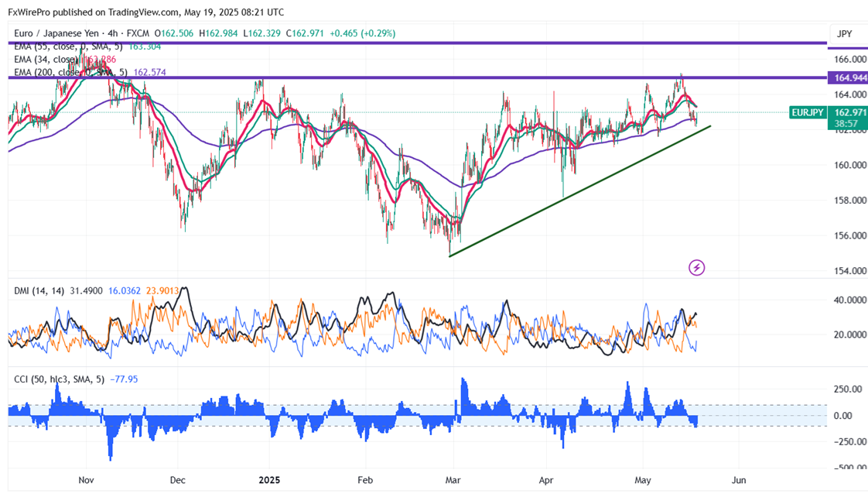The width and height of the screenshot is (868, 494).
Task: Click the 2025 label on time axis
Action: pos(269,480)
